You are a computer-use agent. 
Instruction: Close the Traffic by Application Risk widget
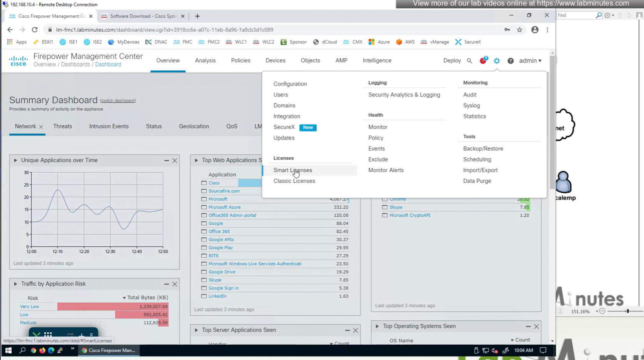click(175, 284)
